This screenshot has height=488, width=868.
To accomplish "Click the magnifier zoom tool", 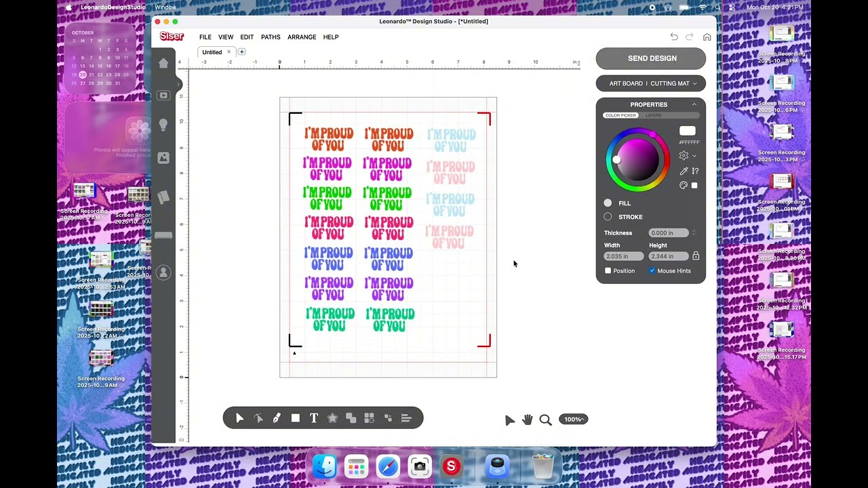I will (545, 420).
